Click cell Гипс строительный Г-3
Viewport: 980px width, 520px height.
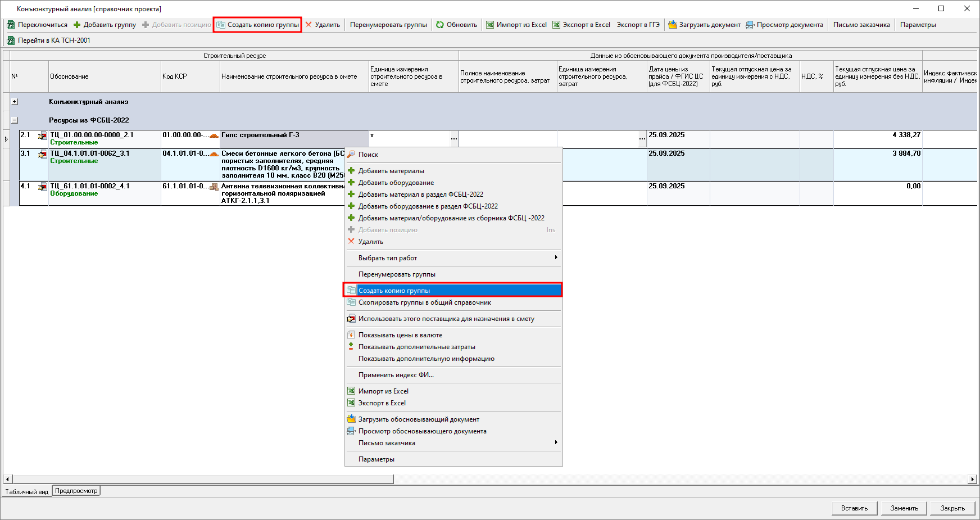click(294, 139)
